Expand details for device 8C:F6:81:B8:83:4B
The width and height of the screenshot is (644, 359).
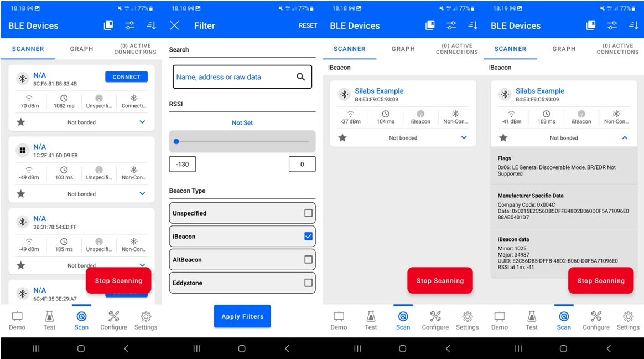[x=142, y=122]
